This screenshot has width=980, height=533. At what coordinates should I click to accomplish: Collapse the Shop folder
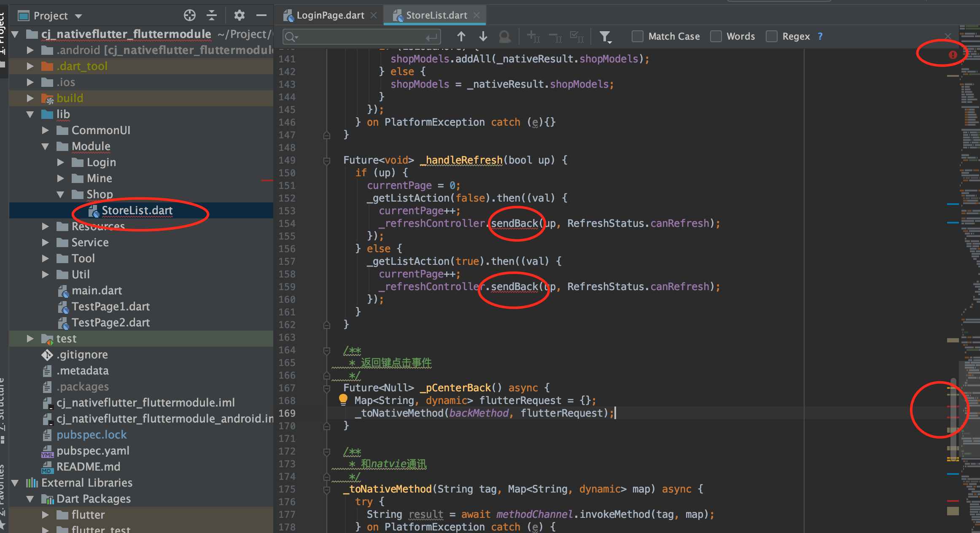[60, 194]
